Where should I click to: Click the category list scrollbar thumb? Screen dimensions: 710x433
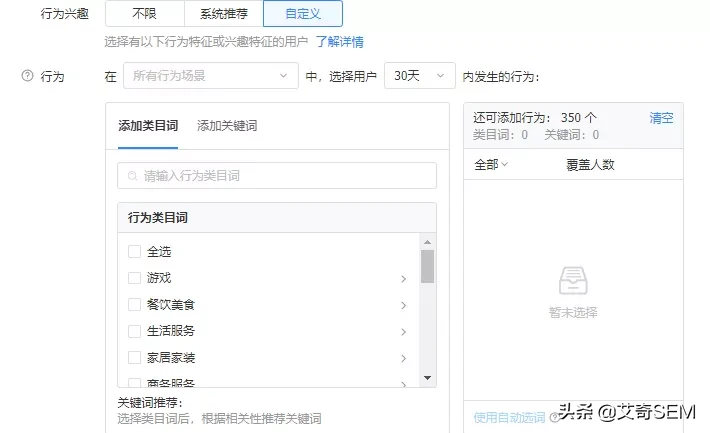coord(427,266)
